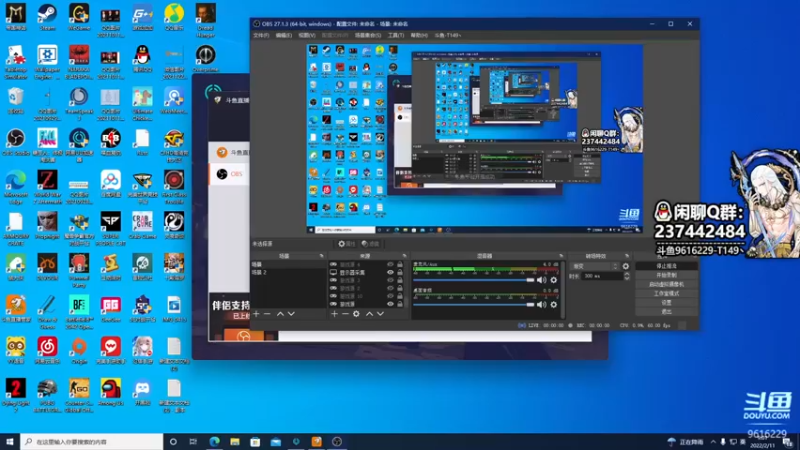Open the Wallpaper Engine desktop shortcut
Screen dimensions: 800x450
[47, 62]
